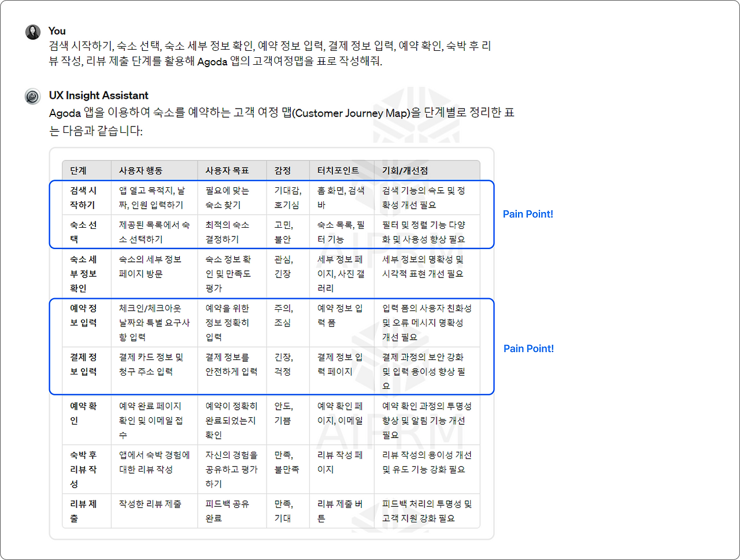Image resolution: width=740 pixels, height=560 pixels.
Task: Pick the goal cell 예약이 정확히 완료되었는지 확인
Action: coord(232,420)
